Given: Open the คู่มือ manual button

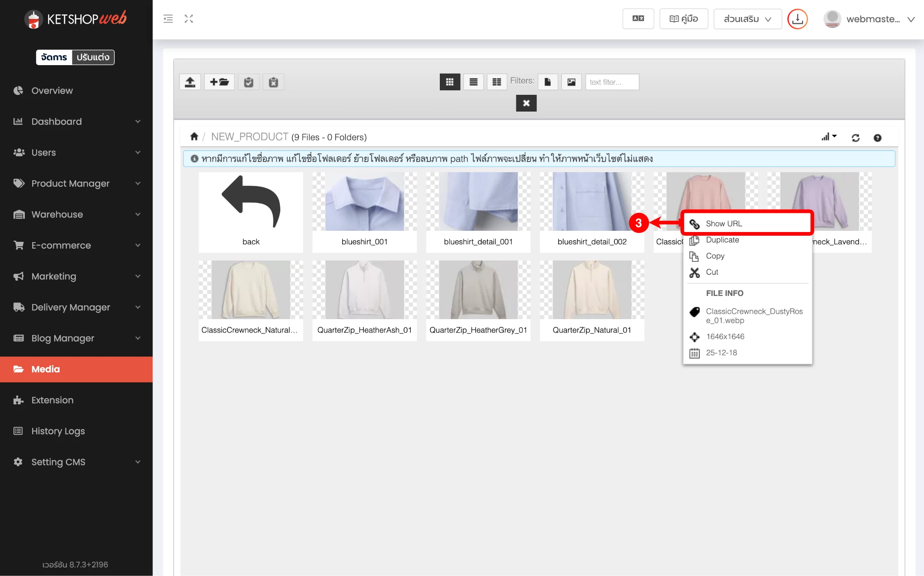Looking at the screenshot, I should [684, 19].
